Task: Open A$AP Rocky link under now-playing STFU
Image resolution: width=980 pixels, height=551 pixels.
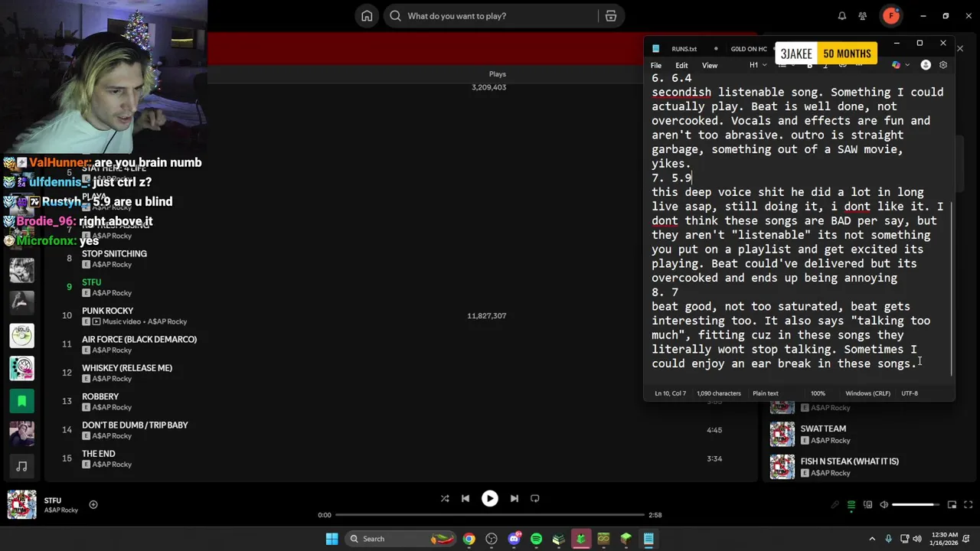Action: 61,510
